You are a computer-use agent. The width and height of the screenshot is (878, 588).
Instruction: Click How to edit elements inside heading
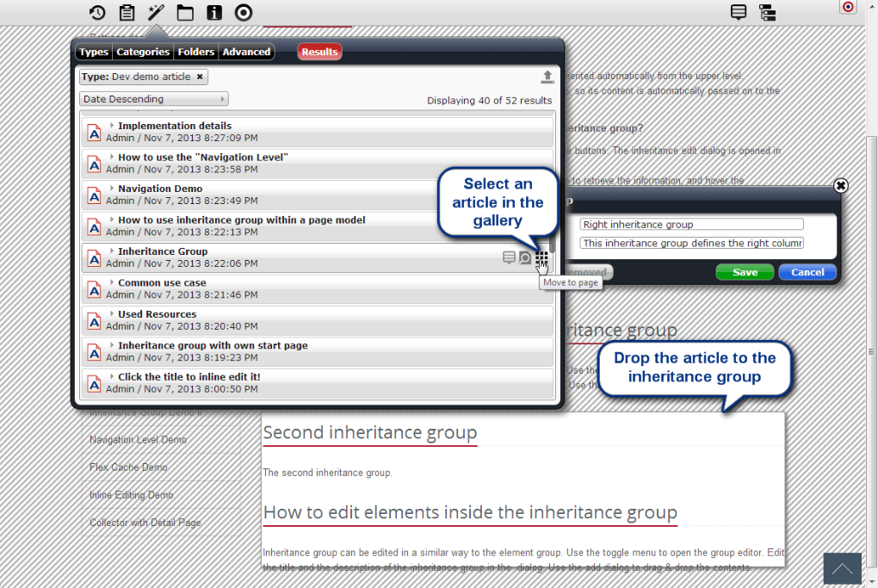(470, 512)
